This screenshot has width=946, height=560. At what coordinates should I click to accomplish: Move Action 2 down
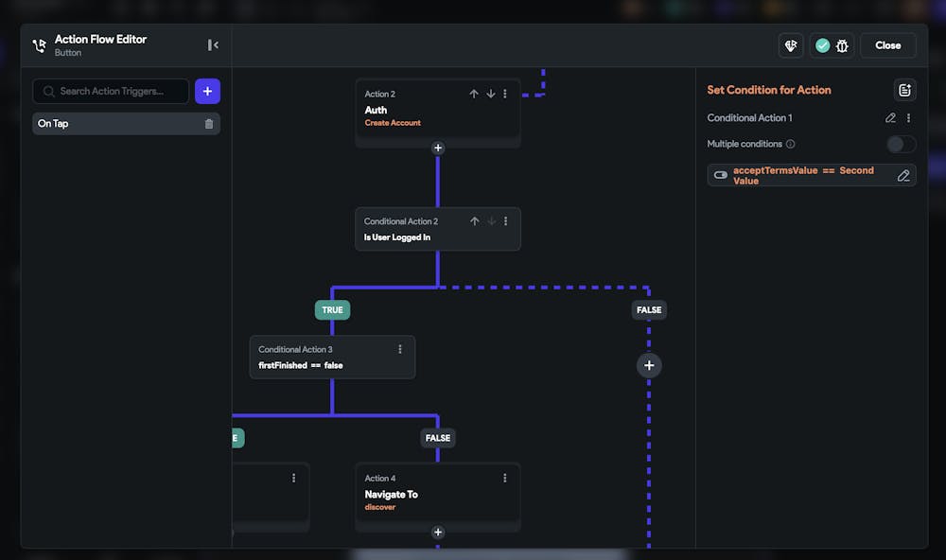490,94
